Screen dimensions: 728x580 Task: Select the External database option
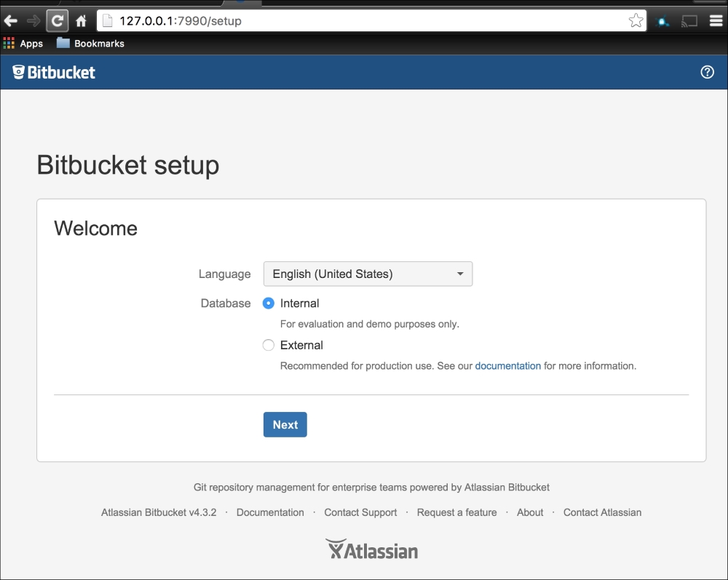tap(269, 346)
